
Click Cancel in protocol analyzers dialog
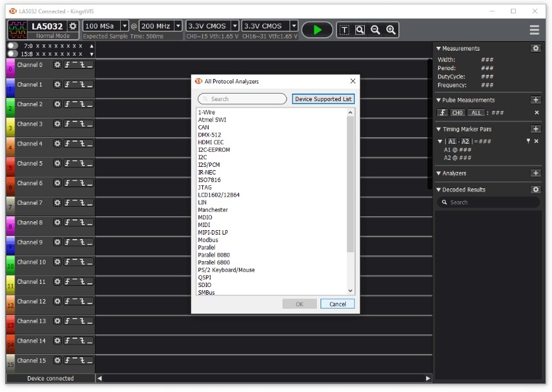coord(337,304)
